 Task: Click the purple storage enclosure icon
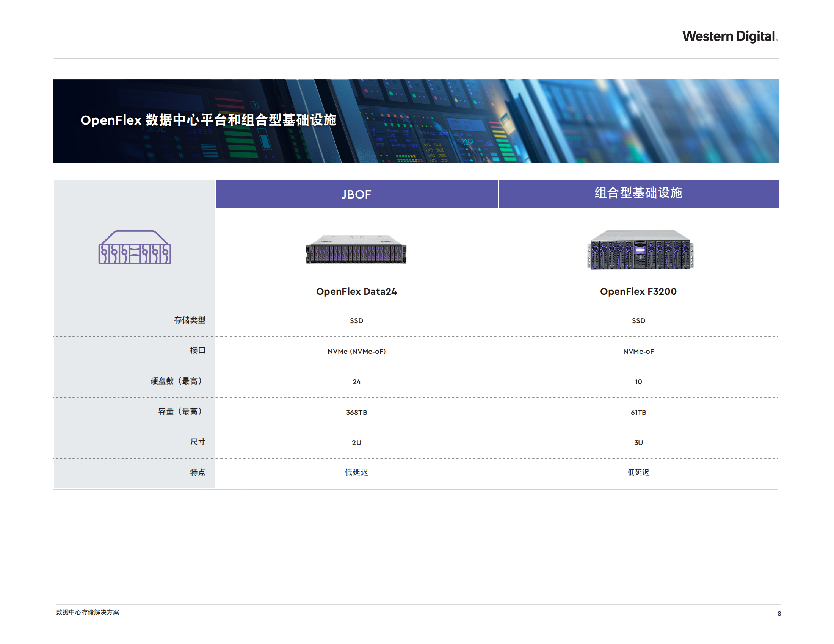pos(135,247)
